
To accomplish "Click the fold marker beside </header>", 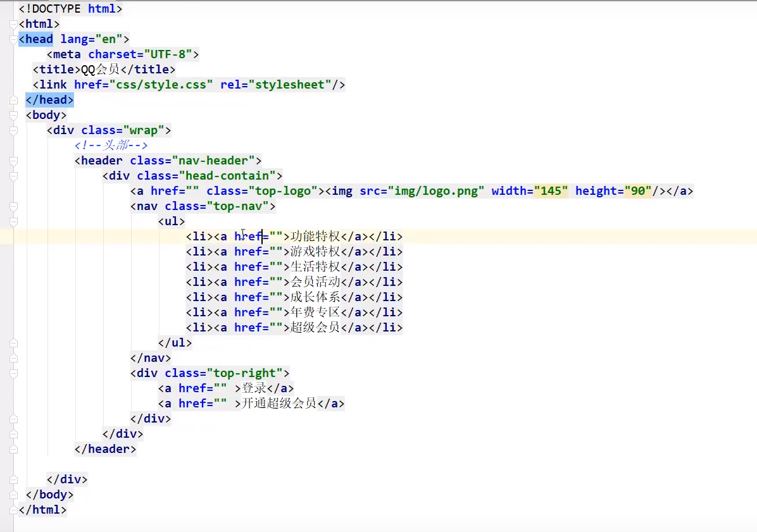I will click(13, 450).
